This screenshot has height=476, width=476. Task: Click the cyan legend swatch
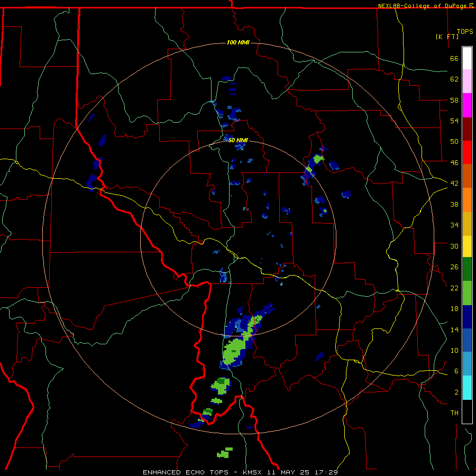tap(467, 388)
